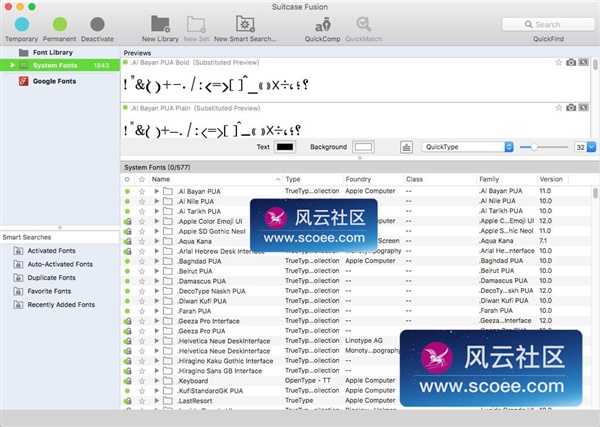Click the gray Deactivate icon
The height and width of the screenshot is (427, 600).
97,24
